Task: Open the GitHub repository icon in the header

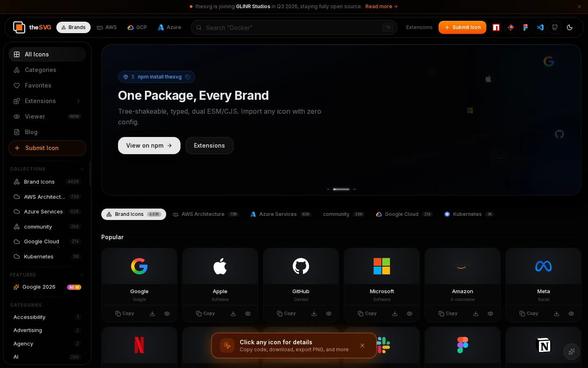Action: click(x=555, y=27)
